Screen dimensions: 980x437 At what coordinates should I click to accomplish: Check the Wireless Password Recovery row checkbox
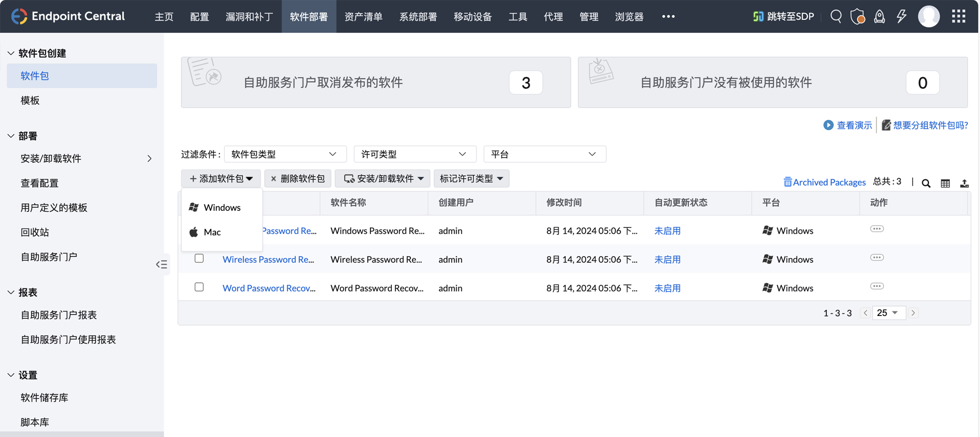click(199, 259)
